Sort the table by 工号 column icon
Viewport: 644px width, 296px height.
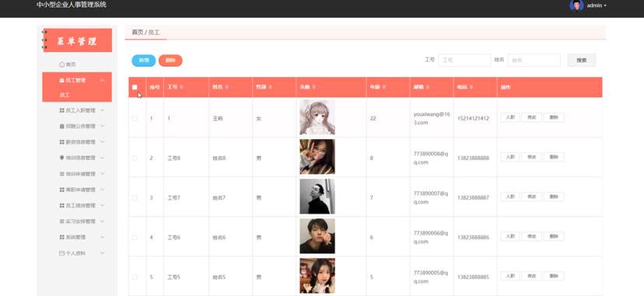pyautogui.click(x=181, y=87)
